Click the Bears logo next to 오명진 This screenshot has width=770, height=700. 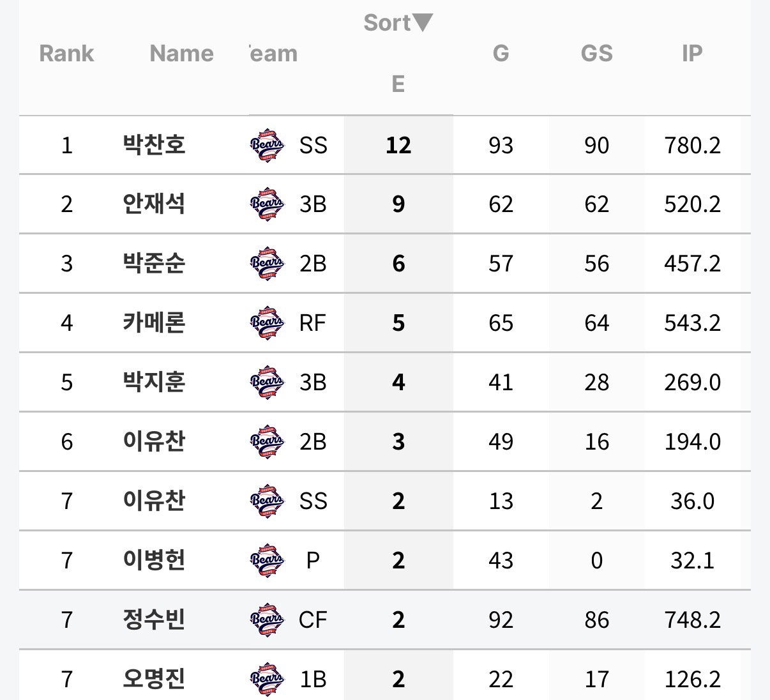pyautogui.click(x=267, y=679)
